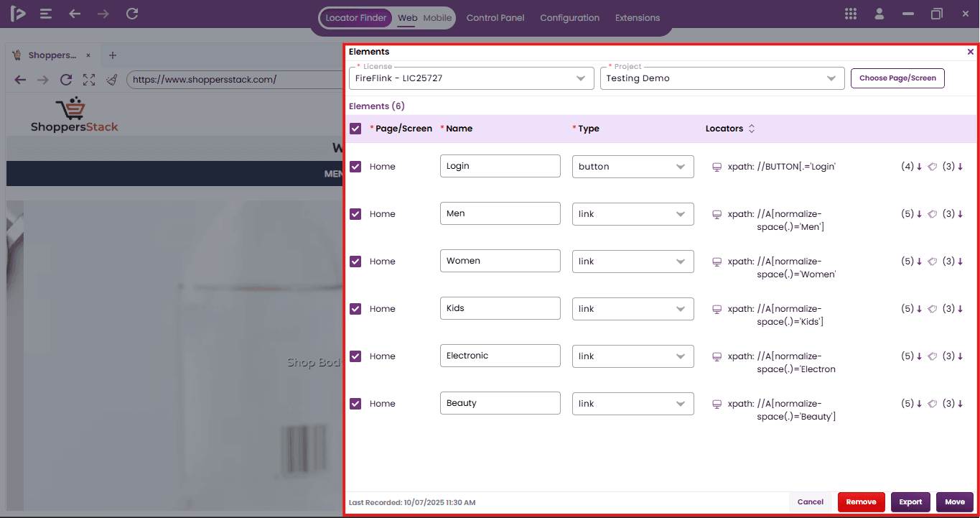Click the clear brush icon in browser bar
Screen dimensions: 980x518
click(112, 80)
